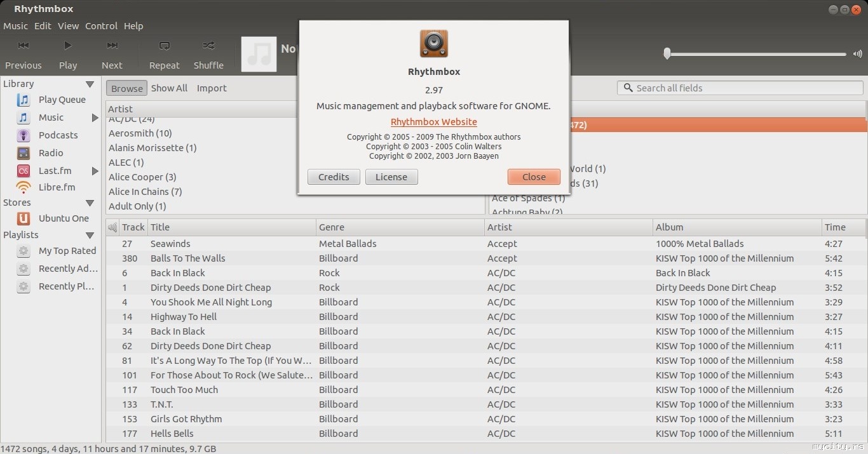Select the Touch Too Much track

(485, 390)
